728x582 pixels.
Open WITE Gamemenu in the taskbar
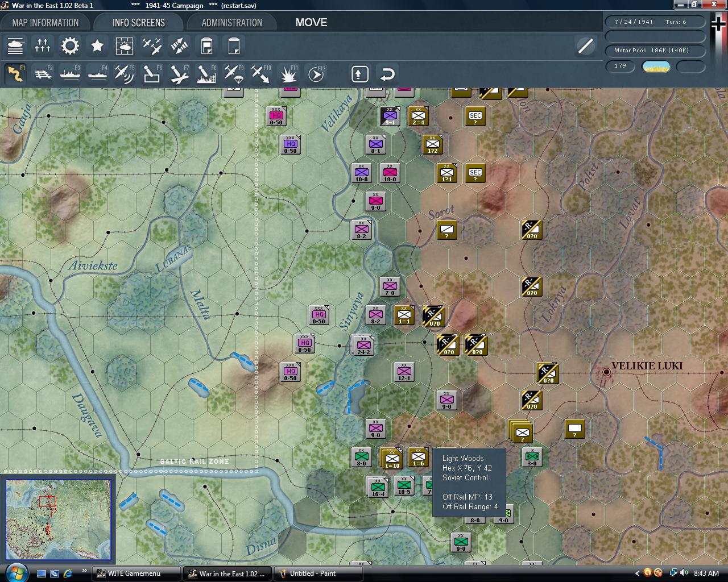136,573
